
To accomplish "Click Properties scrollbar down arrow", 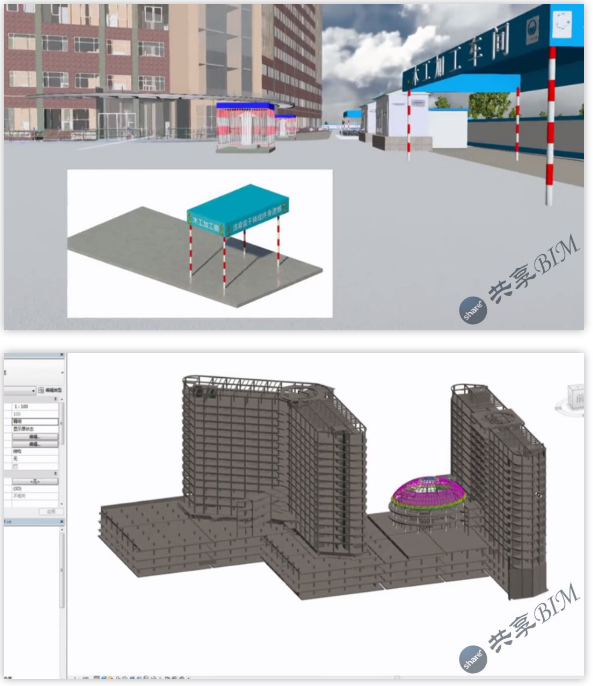I will (x=62, y=504).
